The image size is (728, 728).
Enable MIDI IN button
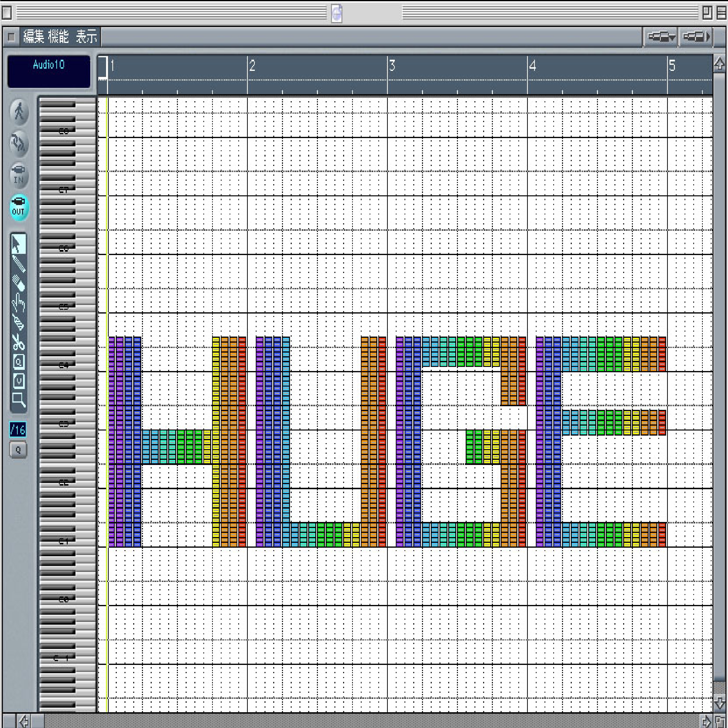point(19,176)
